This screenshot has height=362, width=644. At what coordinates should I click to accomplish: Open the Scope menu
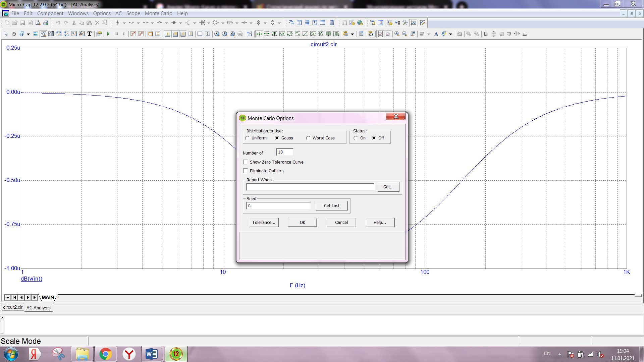tap(133, 13)
